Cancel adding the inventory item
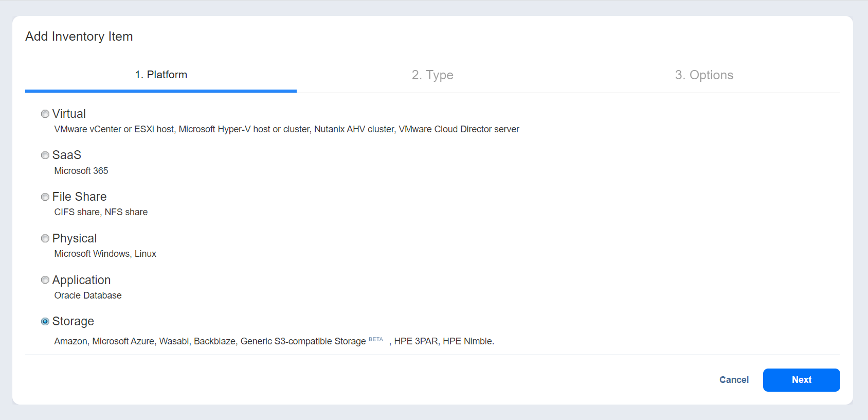The image size is (868, 420). pos(734,380)
